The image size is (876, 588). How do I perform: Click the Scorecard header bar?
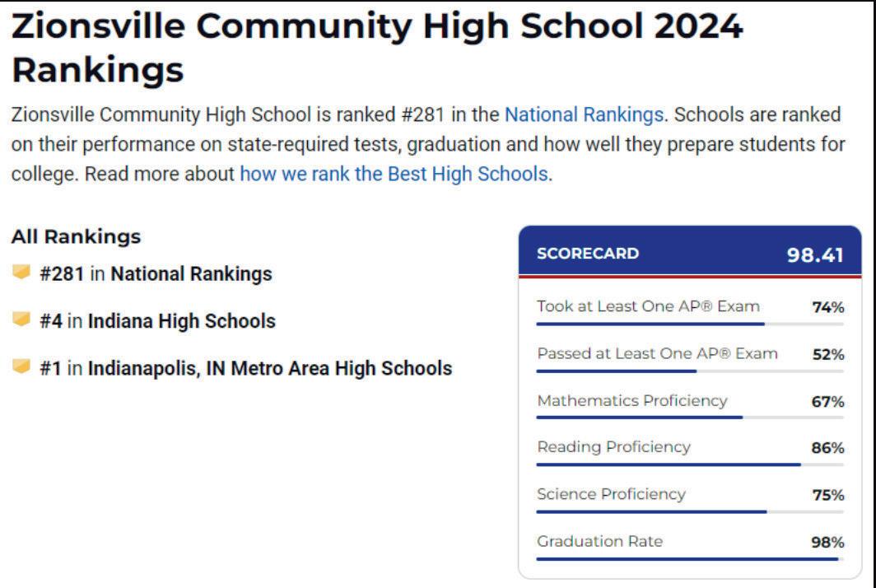[690, 251]
